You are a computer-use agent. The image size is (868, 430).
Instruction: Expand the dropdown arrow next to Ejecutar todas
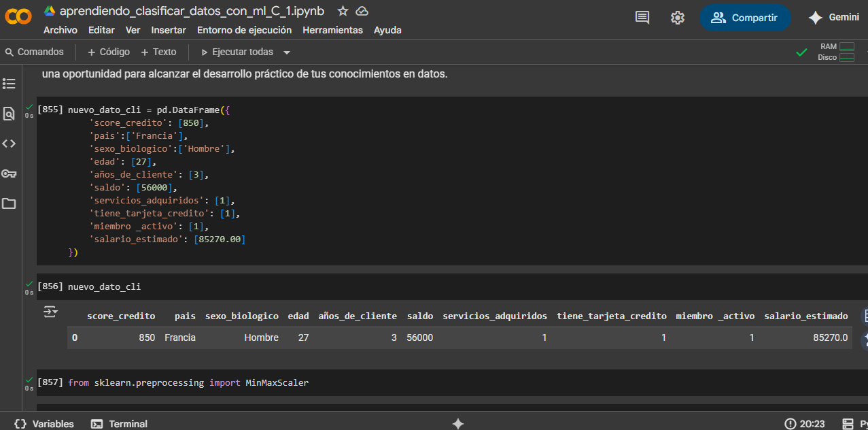tap(286, 52)
